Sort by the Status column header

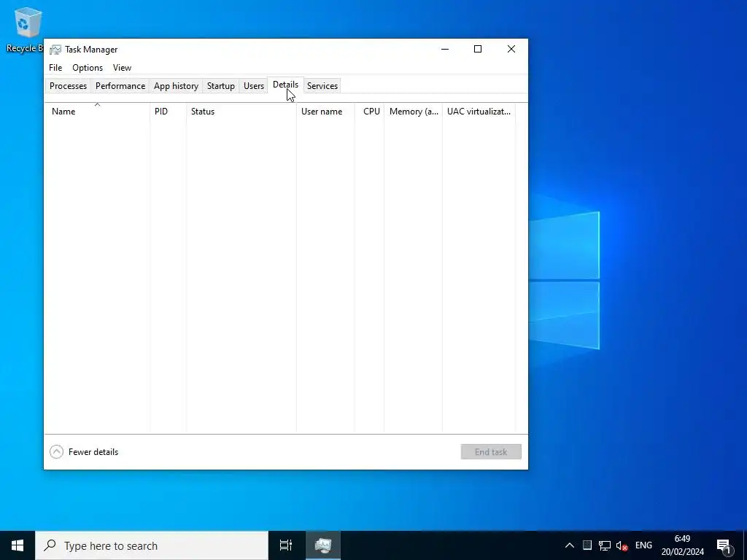click(x=241, y=112)
